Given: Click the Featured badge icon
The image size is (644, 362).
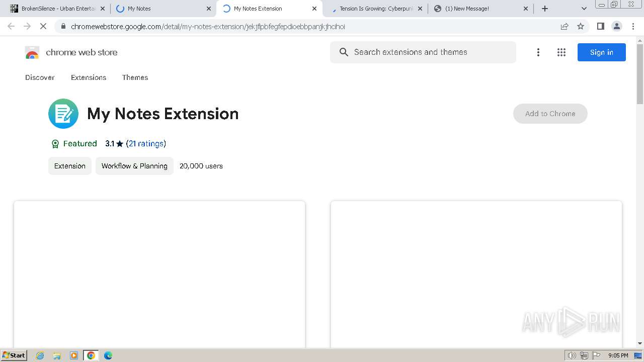Looking at the screenshot, I should pos(55,144).
